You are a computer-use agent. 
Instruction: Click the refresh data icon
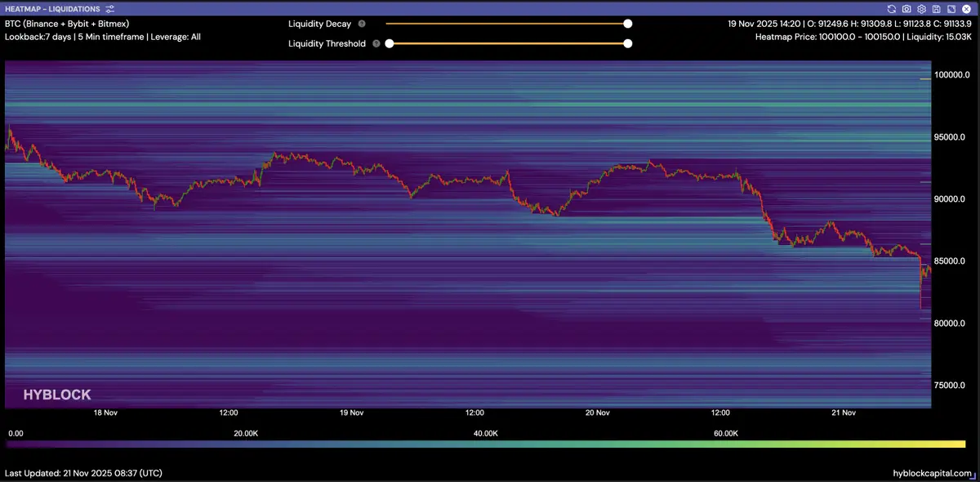tap(892, 9)
